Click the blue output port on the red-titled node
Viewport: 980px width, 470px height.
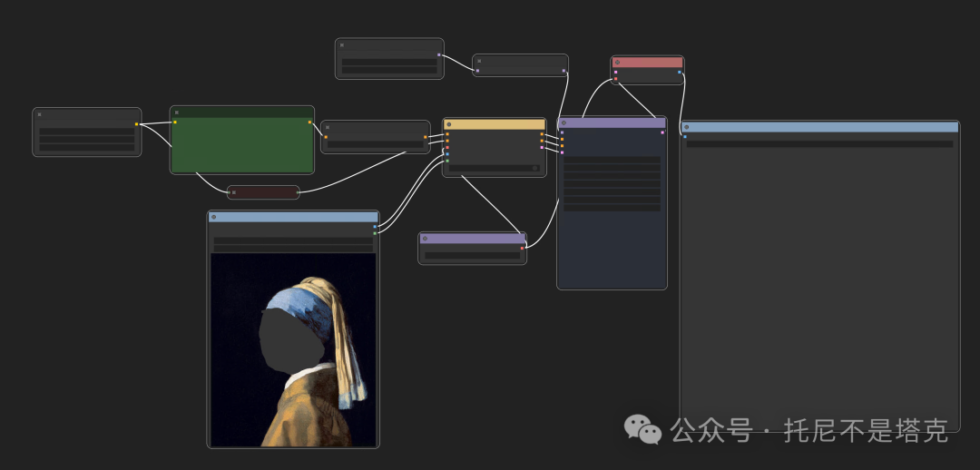(x=680, y=72)
